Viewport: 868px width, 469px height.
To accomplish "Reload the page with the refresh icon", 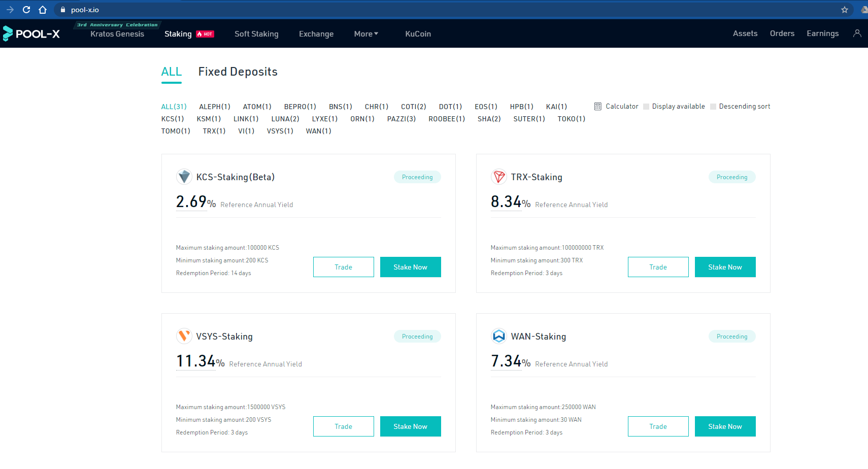I will 26,10.
